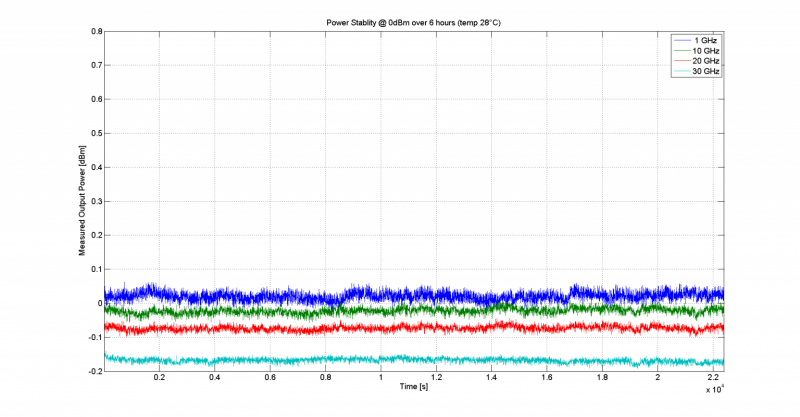Select the '30 GHz' legend label
The height and width of the screenshot is (417, 800).
(x=707, y=72)
